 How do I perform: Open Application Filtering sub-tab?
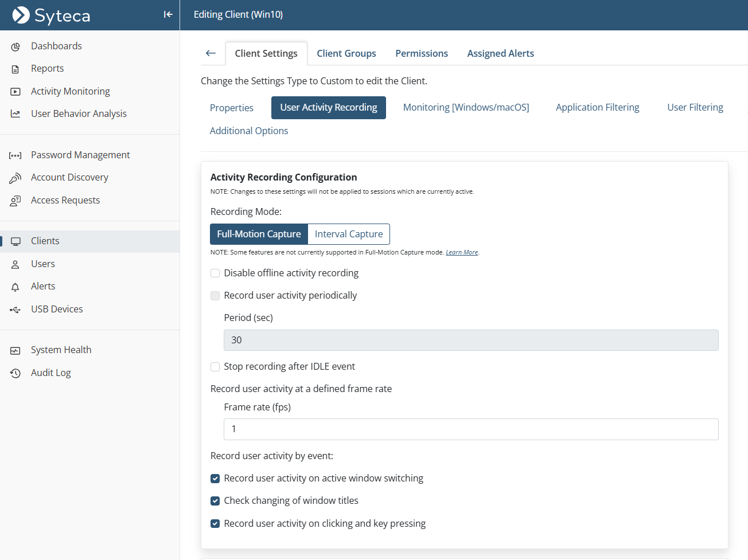click(598, 107)
